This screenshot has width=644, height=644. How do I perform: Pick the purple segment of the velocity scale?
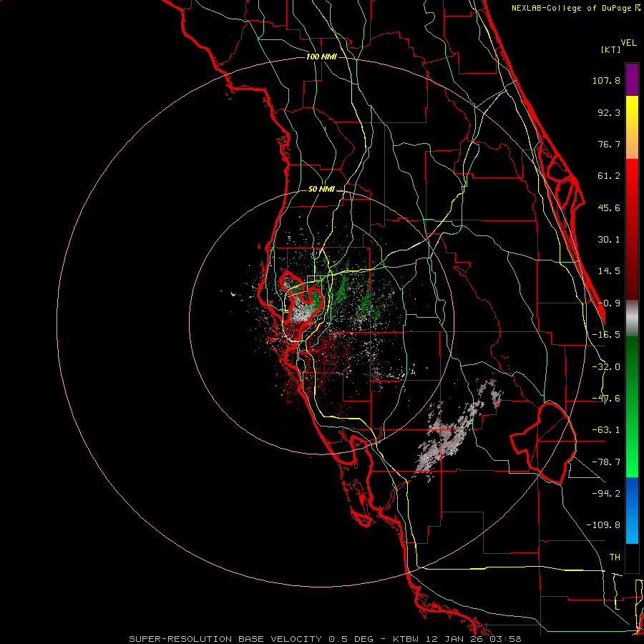(632, 79)
